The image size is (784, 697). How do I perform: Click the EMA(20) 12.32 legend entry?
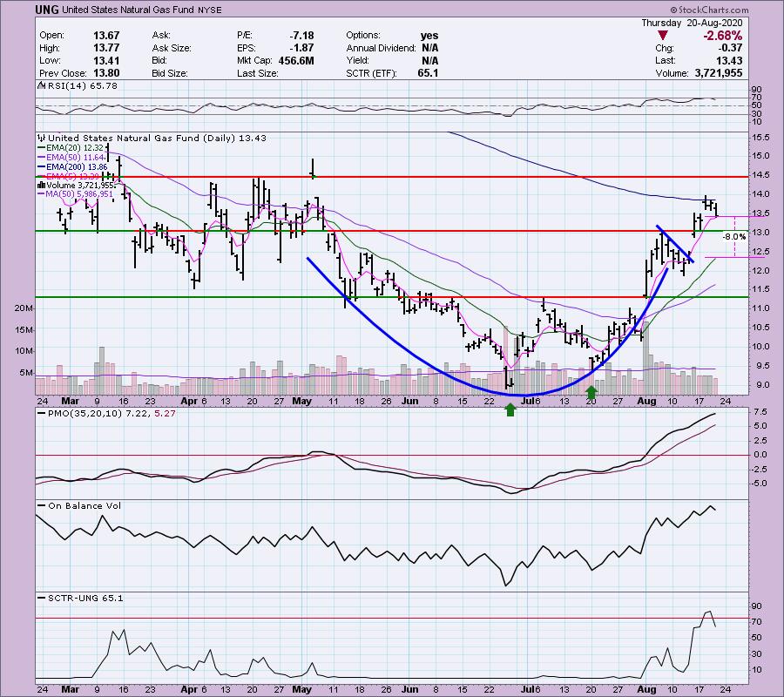(x=75, y=148)
